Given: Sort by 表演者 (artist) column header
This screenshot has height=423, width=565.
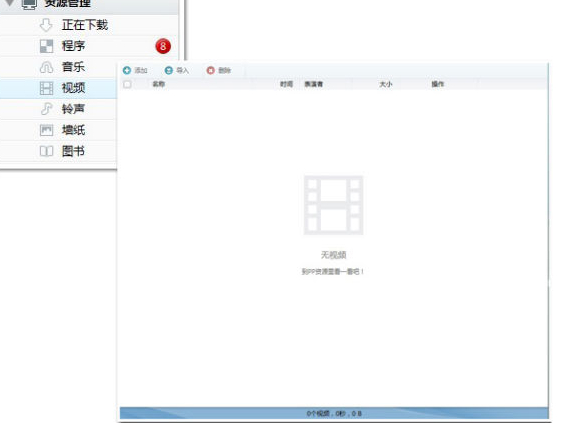Looking at the screenshot, I should 313,84.
